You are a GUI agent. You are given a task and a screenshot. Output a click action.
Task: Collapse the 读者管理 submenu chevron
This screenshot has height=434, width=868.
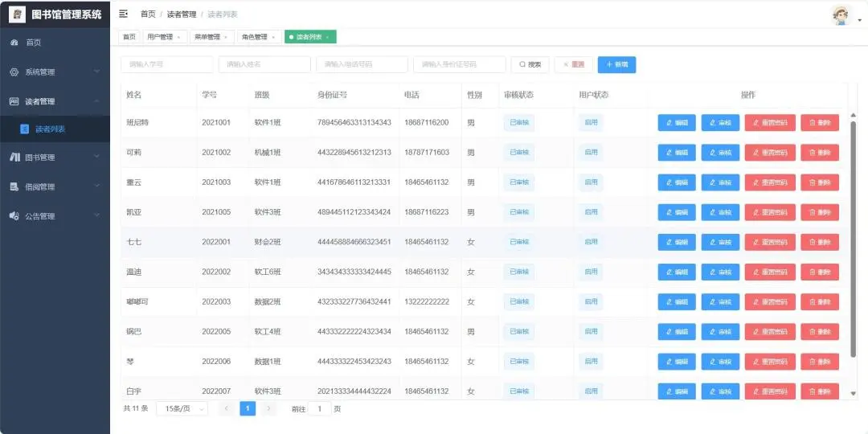pyautogui.click(x=97, y=100)
